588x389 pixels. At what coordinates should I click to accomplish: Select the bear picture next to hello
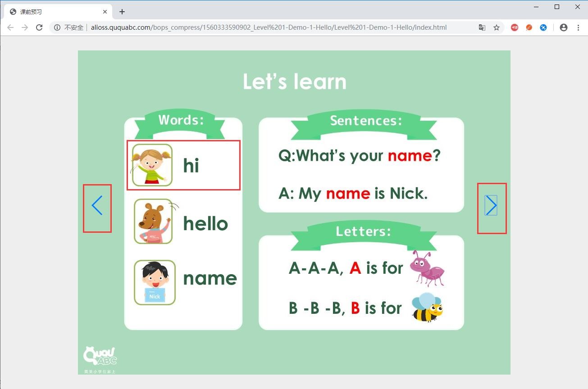tap(153, 222)
